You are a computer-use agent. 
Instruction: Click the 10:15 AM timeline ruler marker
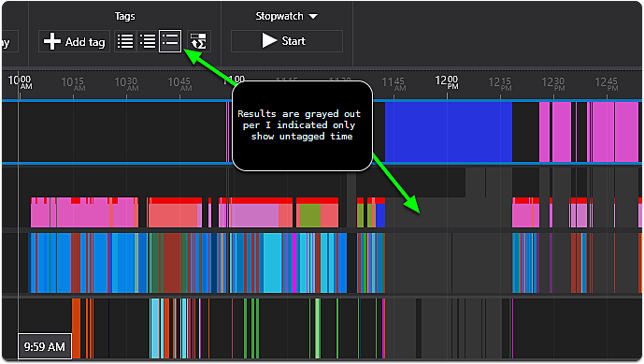73,84
